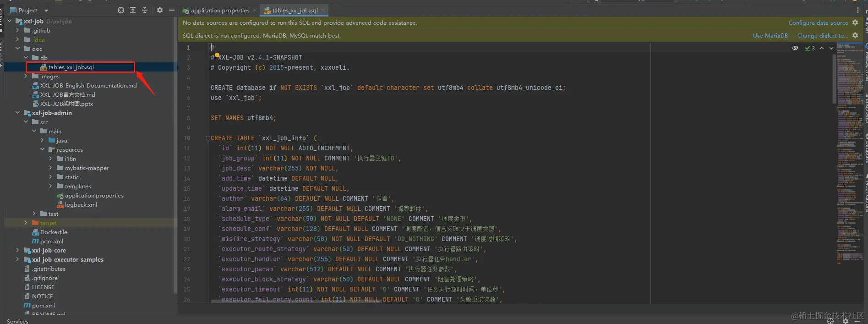Click the Project panel title
Screen dimensions: 868x324
pos(28,10)
